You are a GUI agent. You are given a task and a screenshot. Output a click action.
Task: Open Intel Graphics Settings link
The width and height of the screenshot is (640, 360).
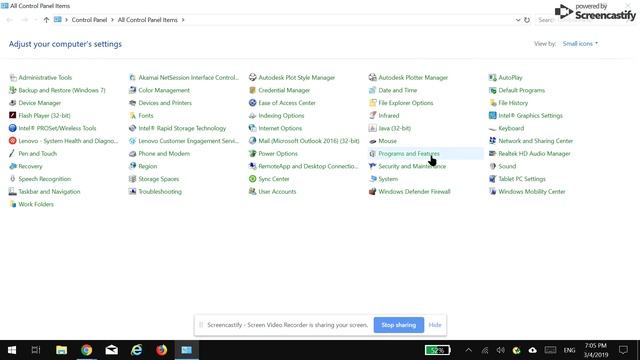pyautogui.click(x=530, y=116)
